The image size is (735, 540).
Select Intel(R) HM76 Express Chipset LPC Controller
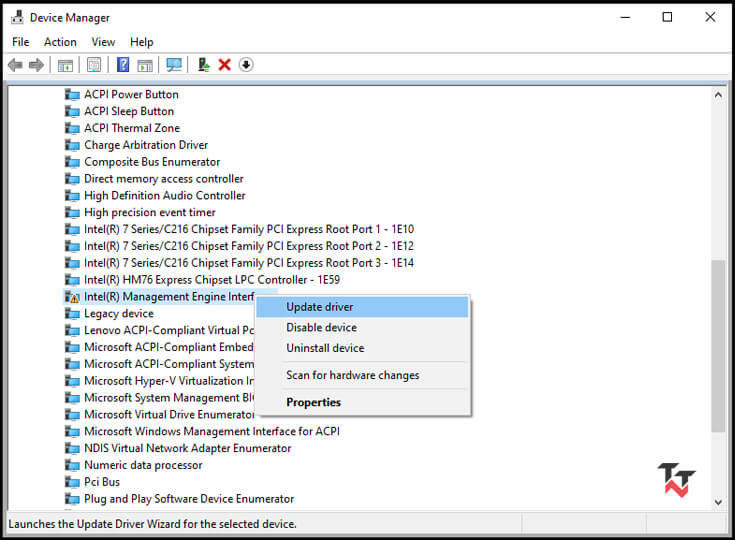[212, 280]
